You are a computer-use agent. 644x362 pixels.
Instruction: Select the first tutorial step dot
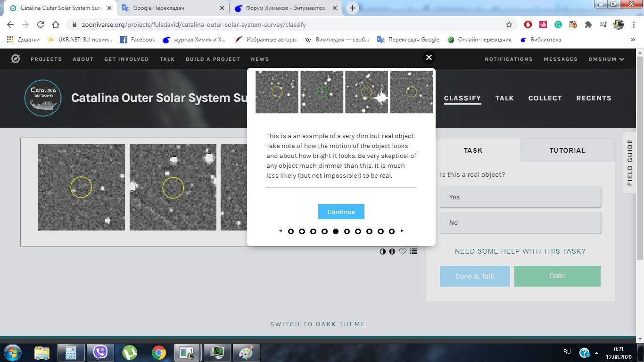coord(291,231)
